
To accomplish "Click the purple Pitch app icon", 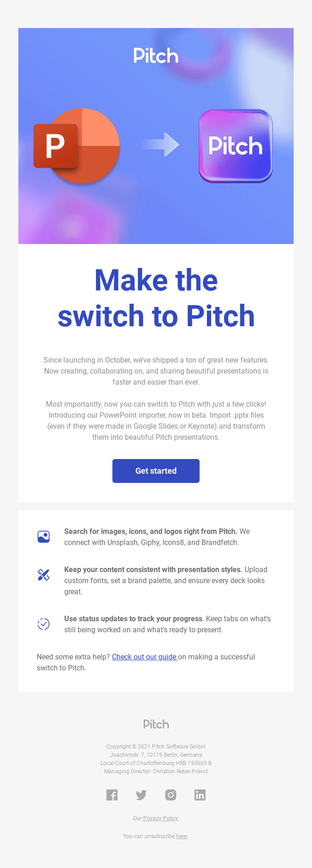I will [235, 146].
